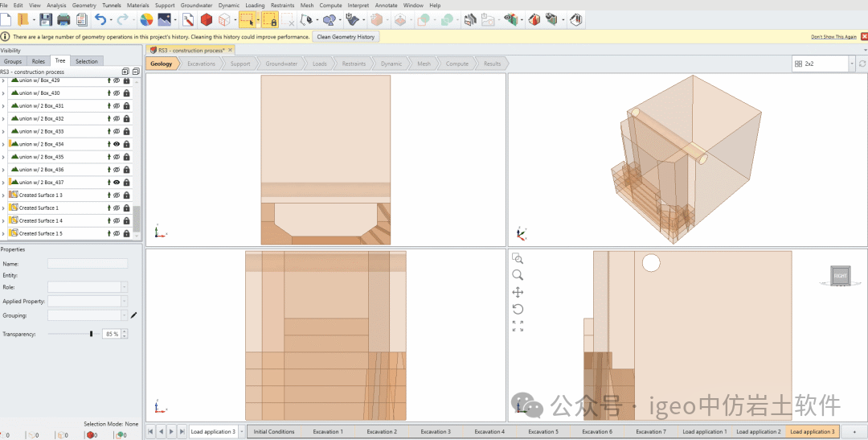868x440 pixels.
Task: Click the Don't Show This Again link
Action: [833, 37]
